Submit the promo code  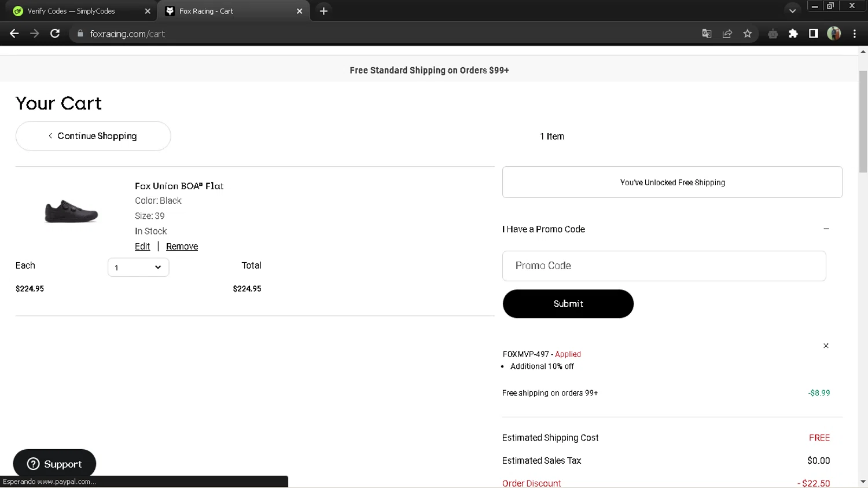(x=568, y=304)
